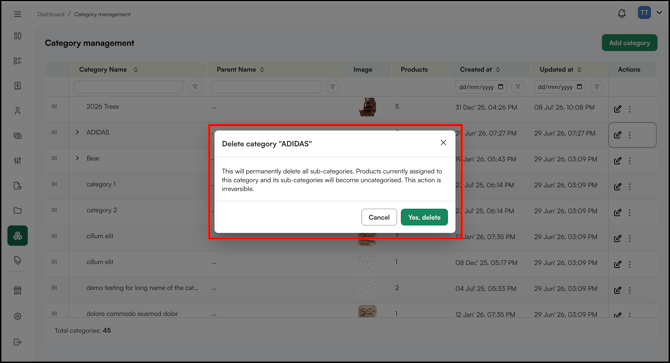Open Created at date picker field
Image resolution: width=670 pixels, height=363 pixels.
coord(481,87)
